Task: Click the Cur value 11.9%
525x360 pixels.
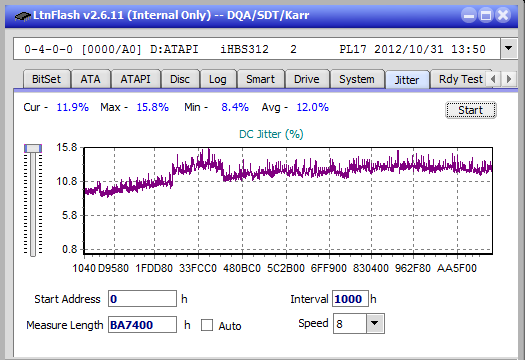Action: coord(73,107)
